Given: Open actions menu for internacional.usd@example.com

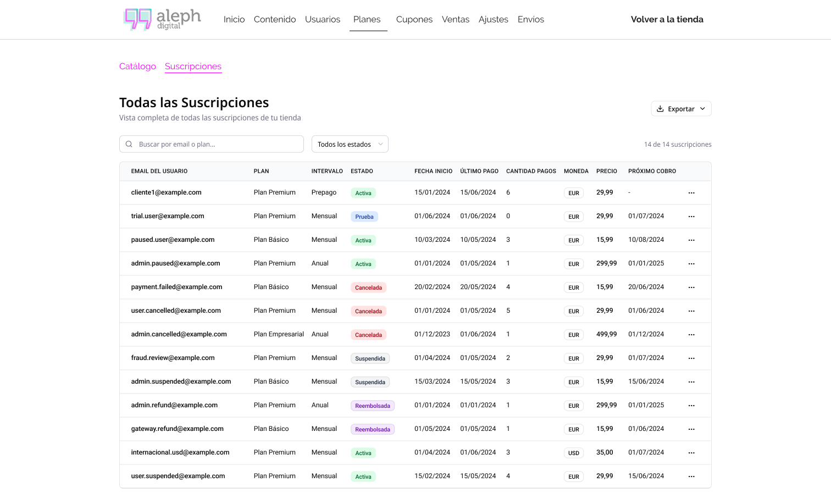Looking at the screenshot, I should (x=691, y=453).
